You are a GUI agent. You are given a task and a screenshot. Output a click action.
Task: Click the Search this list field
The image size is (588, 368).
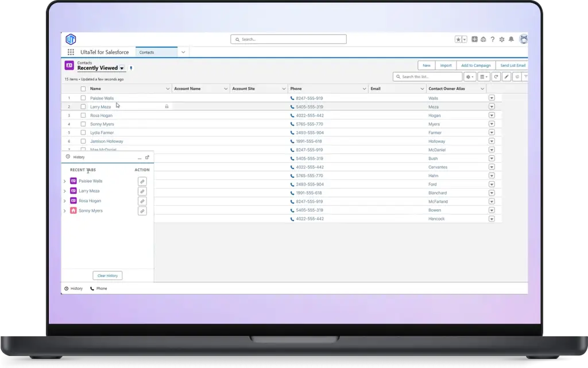(x=428, y=76)
